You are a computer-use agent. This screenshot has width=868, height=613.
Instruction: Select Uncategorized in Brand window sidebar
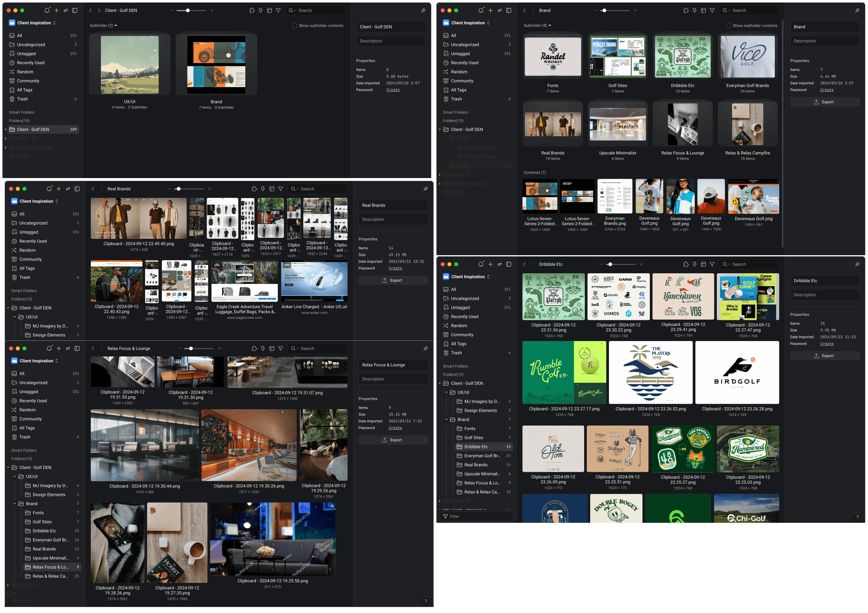pyautogui.click(x=477, y=45)
